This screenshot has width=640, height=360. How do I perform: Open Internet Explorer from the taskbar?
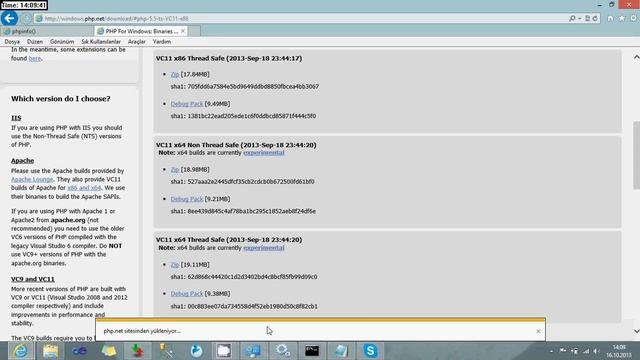tap(20, 351)
